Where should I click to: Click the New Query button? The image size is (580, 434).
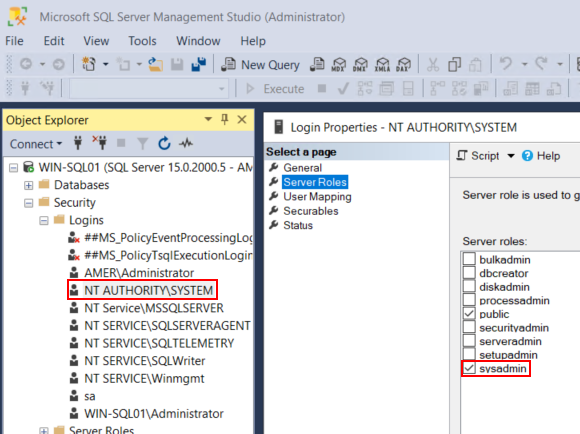tap(260, 65)
